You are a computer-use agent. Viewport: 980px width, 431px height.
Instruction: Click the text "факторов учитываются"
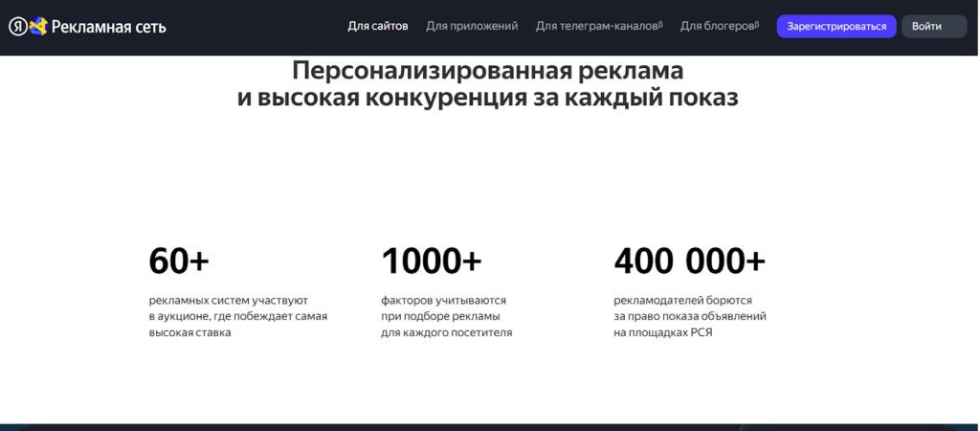coord(444,300)
